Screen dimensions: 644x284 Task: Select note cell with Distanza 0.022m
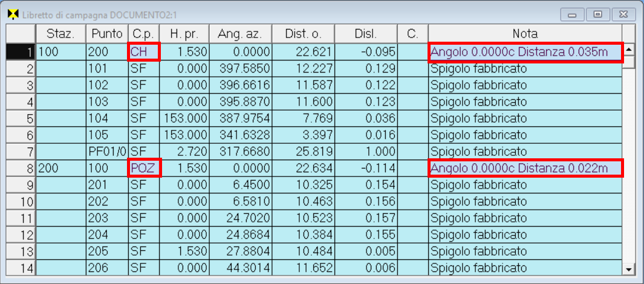525,167
